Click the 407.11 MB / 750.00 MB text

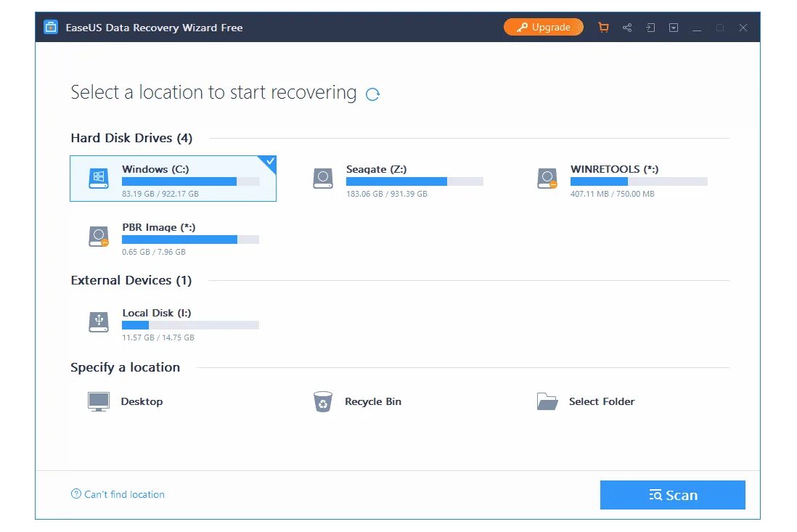click(613, 194)
